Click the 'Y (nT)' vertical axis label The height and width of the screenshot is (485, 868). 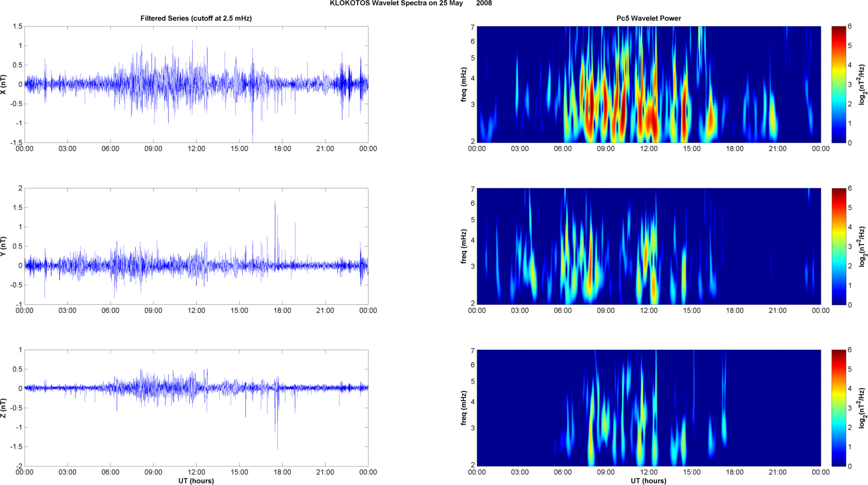coord(3,246)
